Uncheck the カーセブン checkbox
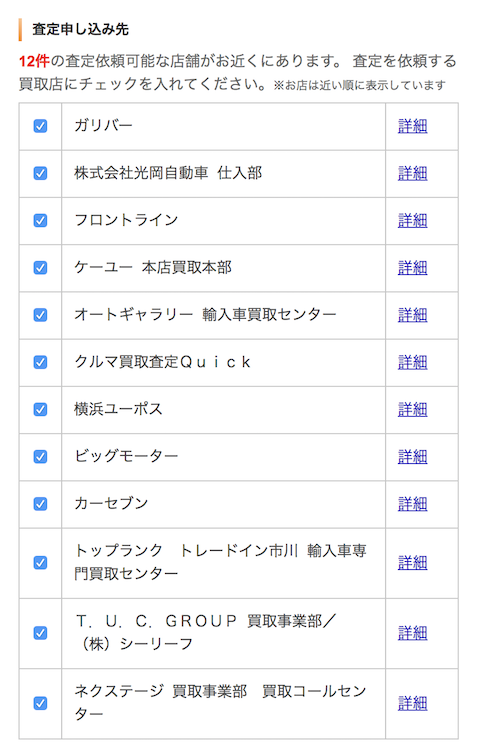Screen dimensions: 478x756 [x=40, y=504]
